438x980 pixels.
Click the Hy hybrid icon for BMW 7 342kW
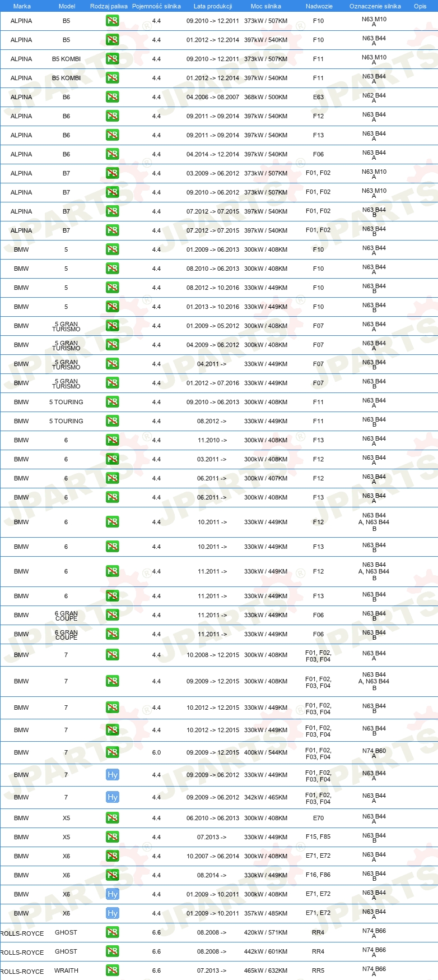(x=112, y=797)
